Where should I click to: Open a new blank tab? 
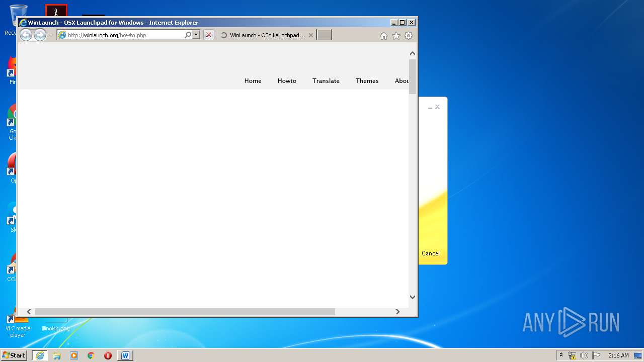(x=324, y=35)
